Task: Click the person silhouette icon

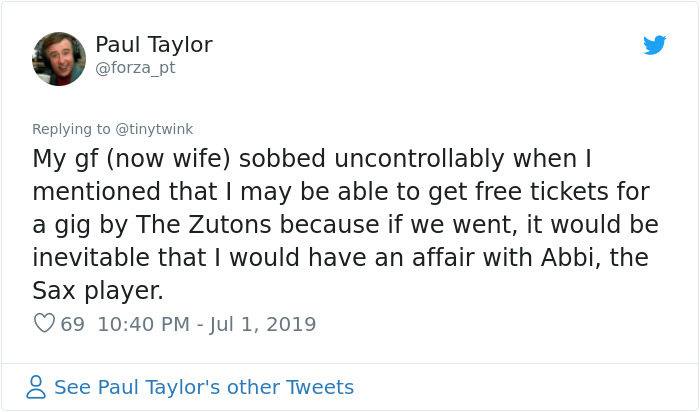Action: [36, 387]
